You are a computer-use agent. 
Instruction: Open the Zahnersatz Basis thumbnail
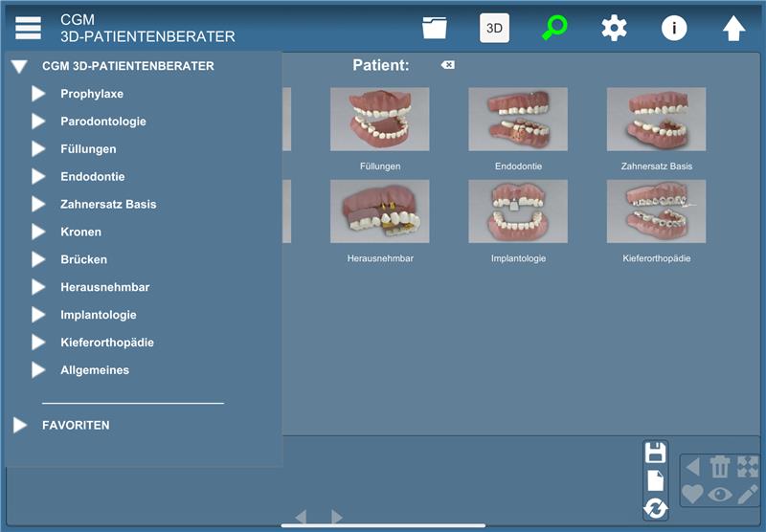656,119
